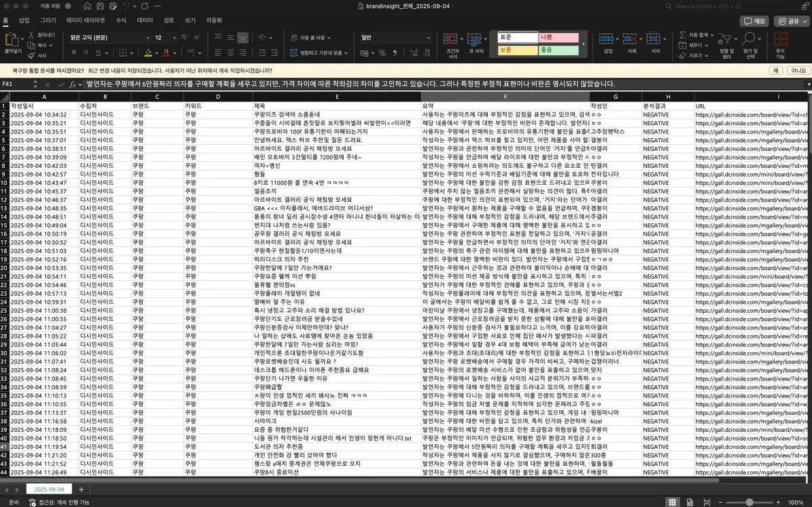
Task: Click the comma style icon
Action: 396,52
